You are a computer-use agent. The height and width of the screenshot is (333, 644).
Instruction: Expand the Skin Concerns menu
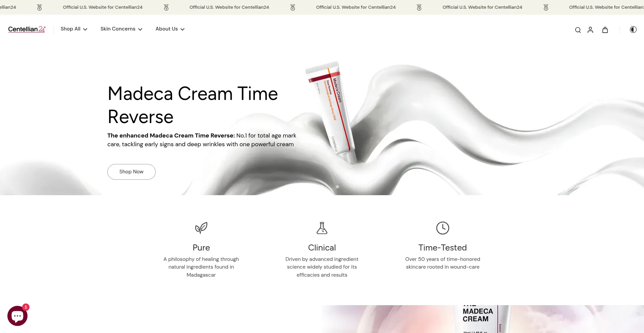pos(121,29)
